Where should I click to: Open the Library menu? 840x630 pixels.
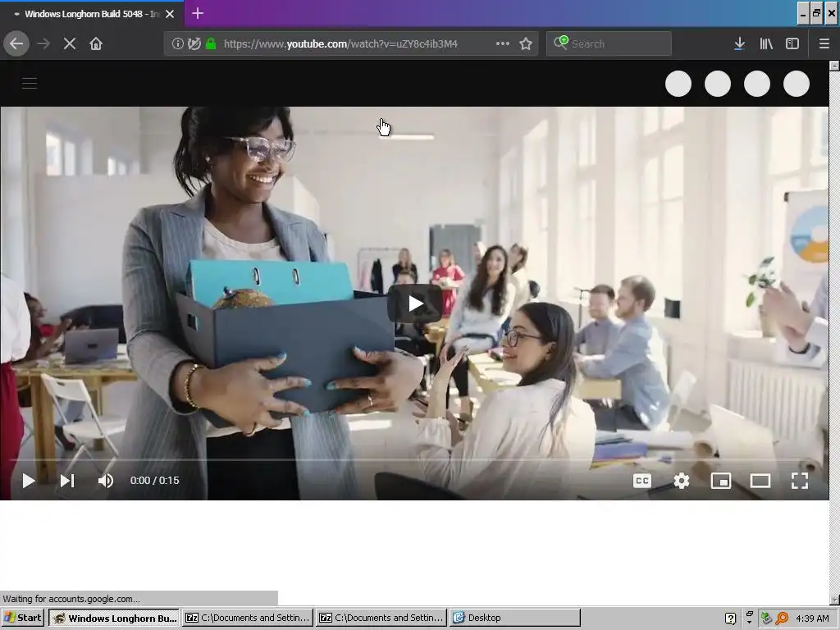(766, 43)
